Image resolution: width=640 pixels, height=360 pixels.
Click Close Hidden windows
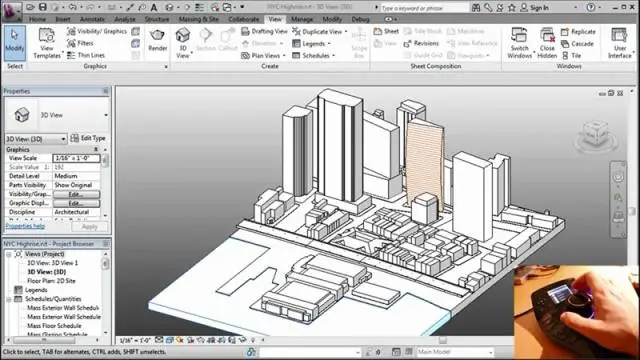pyautogui.click(x=547, y=43)
